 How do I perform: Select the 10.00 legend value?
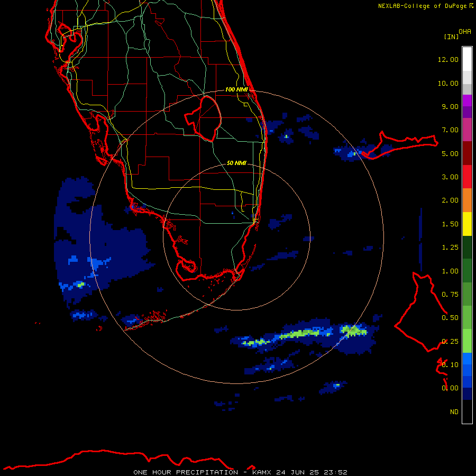click(x=448, y=83)
